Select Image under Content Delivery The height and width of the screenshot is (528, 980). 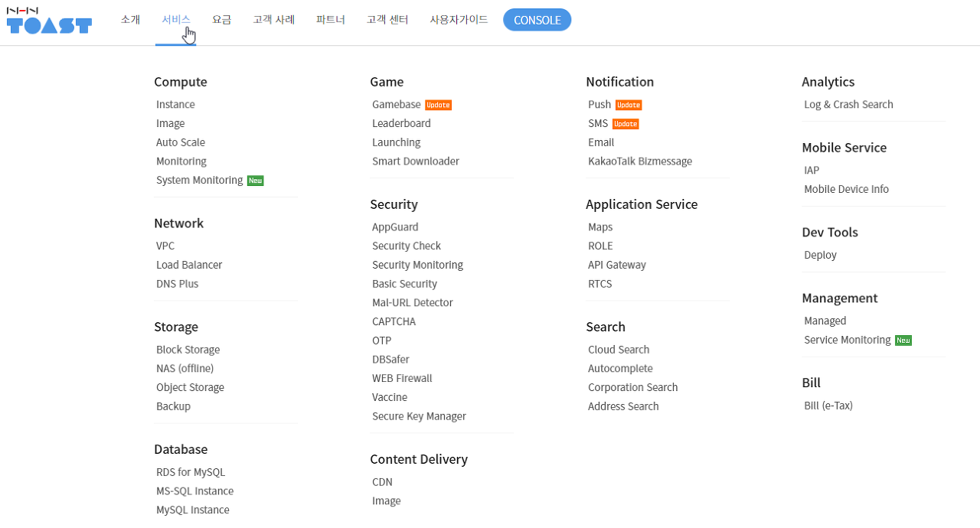[x=386, y=501]
